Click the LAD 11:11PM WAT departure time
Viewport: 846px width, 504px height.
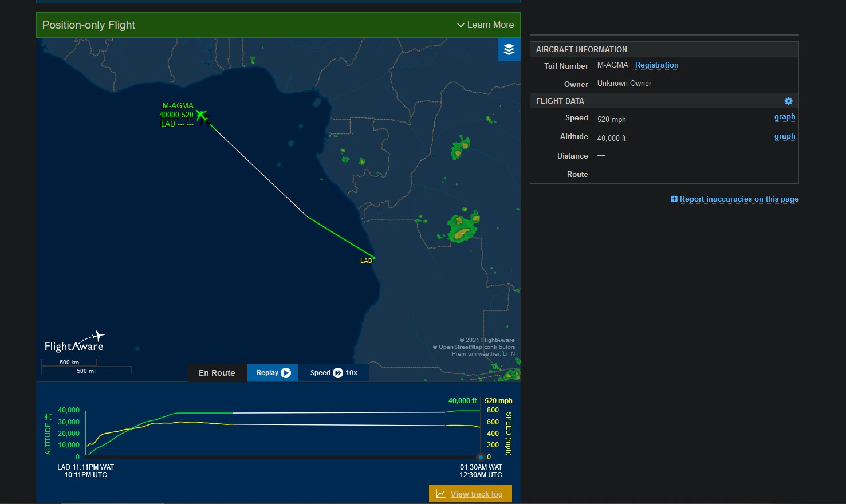point(86,467)
